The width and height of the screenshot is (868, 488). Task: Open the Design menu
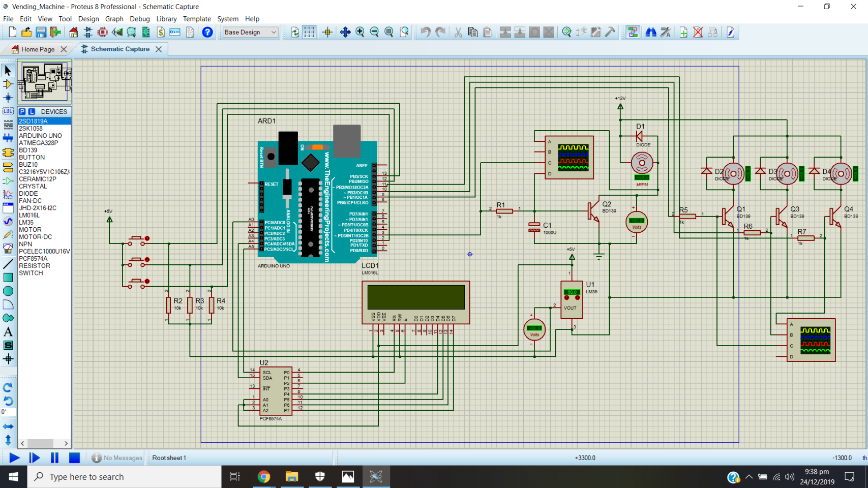point(88,19)
